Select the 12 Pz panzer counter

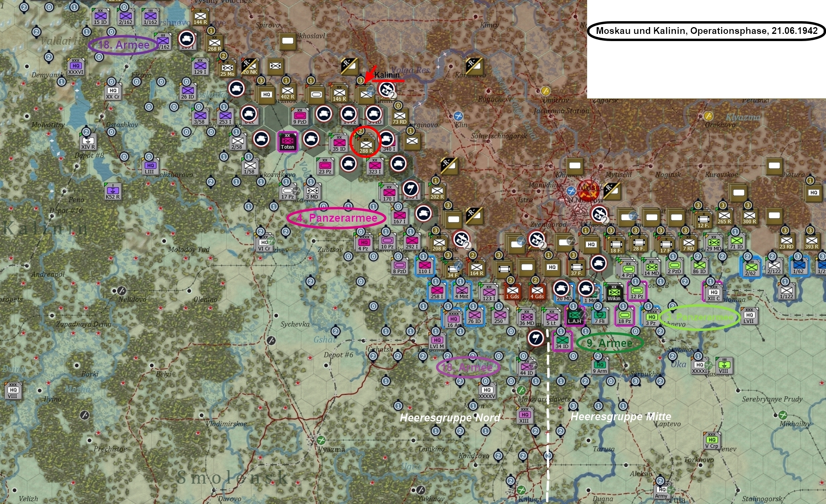pos(637,291)
